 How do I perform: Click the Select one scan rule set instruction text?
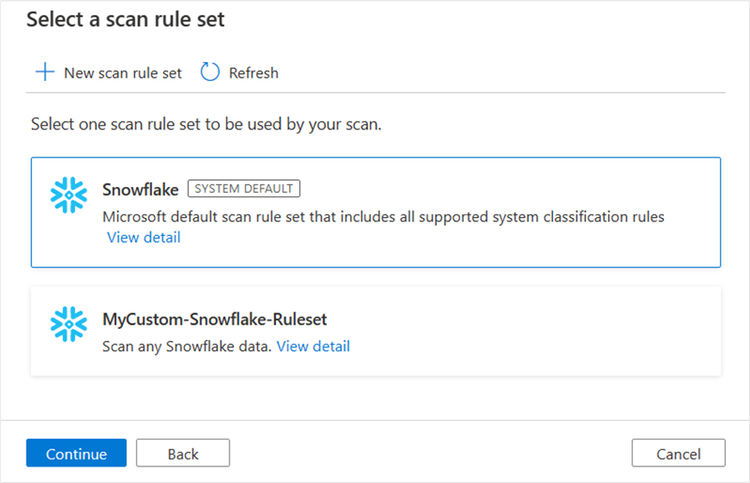click(x=206, y=125)
